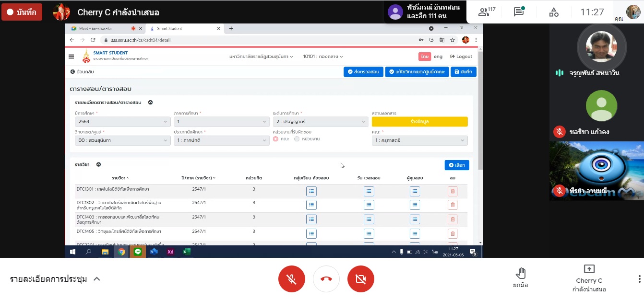Delete the DTC1302 course row

452,205
